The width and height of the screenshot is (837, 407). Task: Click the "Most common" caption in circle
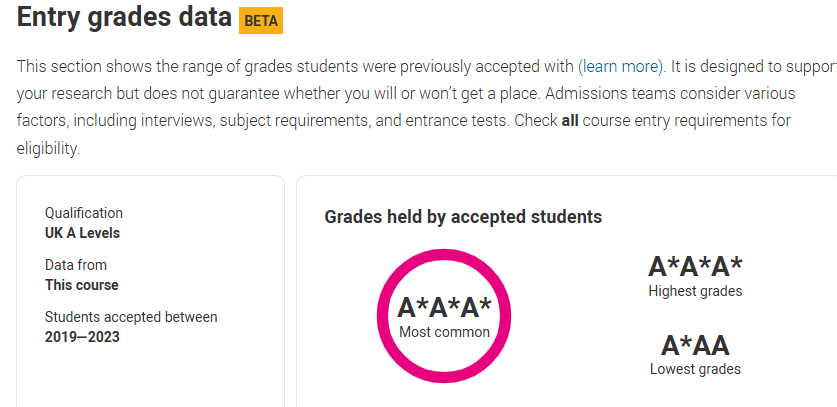[x=444, y=332]
